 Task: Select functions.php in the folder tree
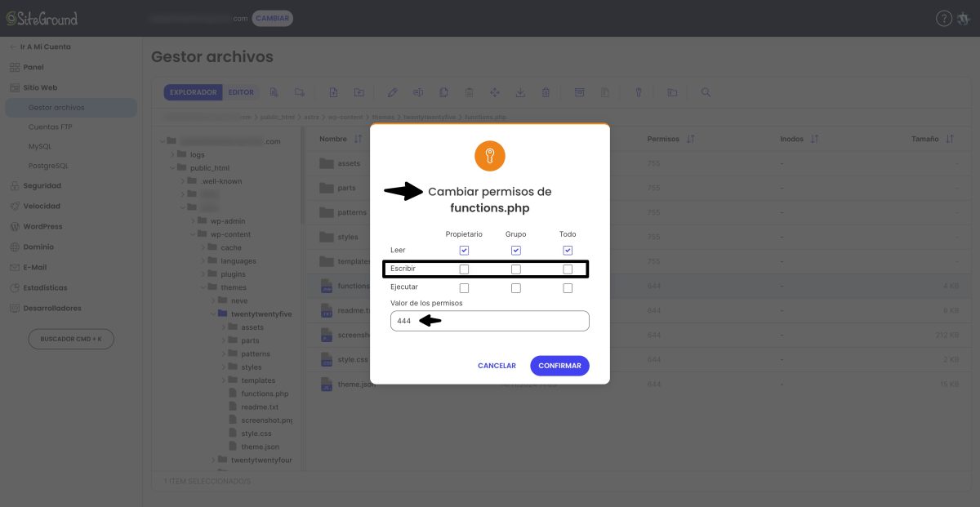point(265,394)
